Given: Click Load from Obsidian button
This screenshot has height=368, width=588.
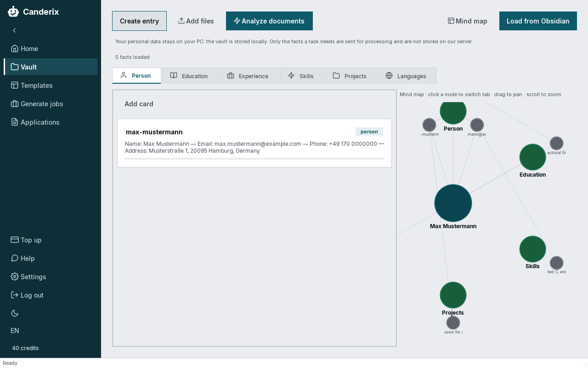Looking at the screenshot, I should 538,21.
